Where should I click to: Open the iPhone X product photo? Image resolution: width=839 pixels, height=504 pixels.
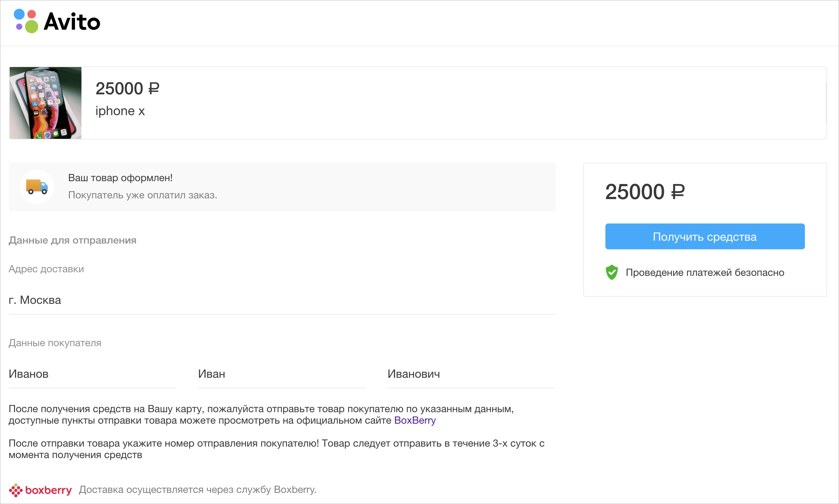click(x=46, y=103)
